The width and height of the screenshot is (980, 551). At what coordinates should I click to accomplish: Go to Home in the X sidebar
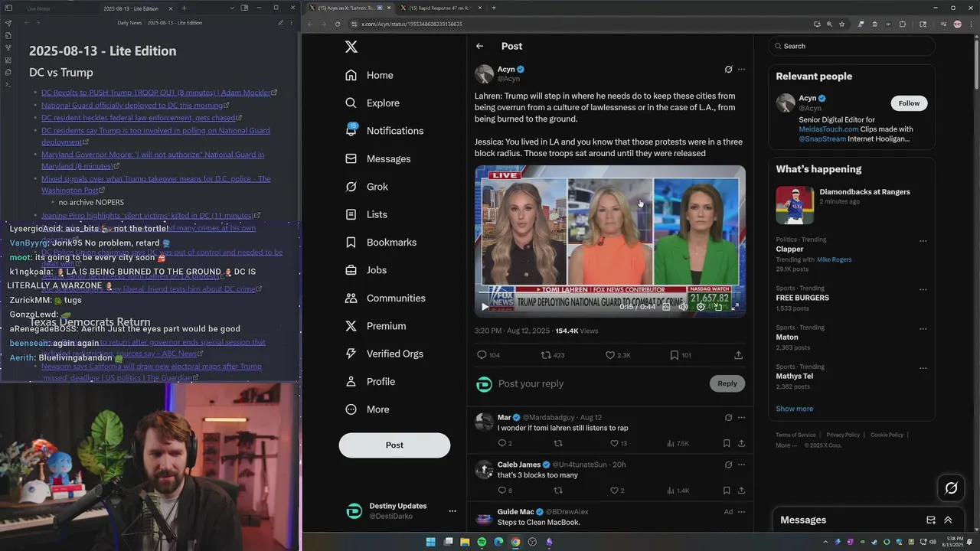370,75
